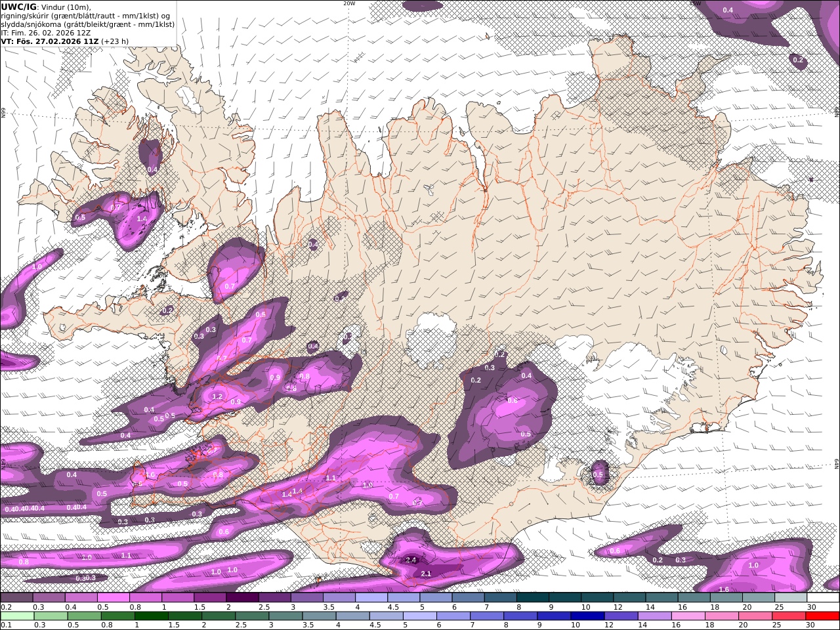Select the lavender swatch between 4 and 4.5 in upper legend
Viewport: 840px width, 630px height.
(x=371, y=598)
